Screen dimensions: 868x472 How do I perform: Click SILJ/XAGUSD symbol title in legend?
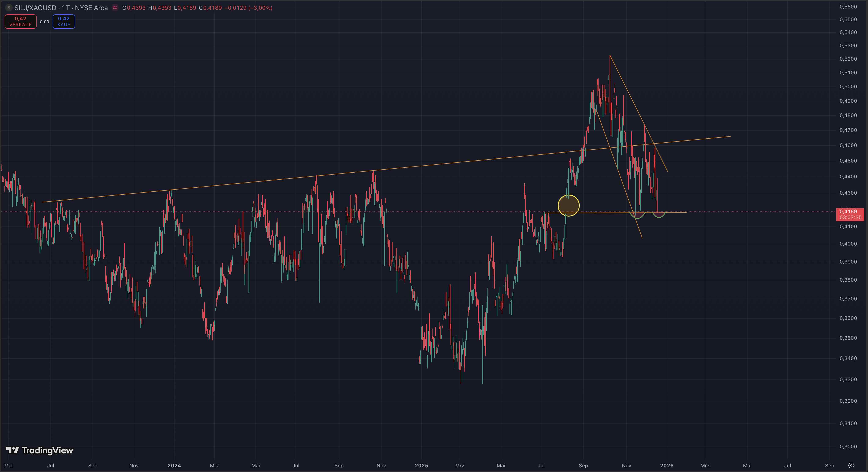pyautogui.click(x=35, y=8)
